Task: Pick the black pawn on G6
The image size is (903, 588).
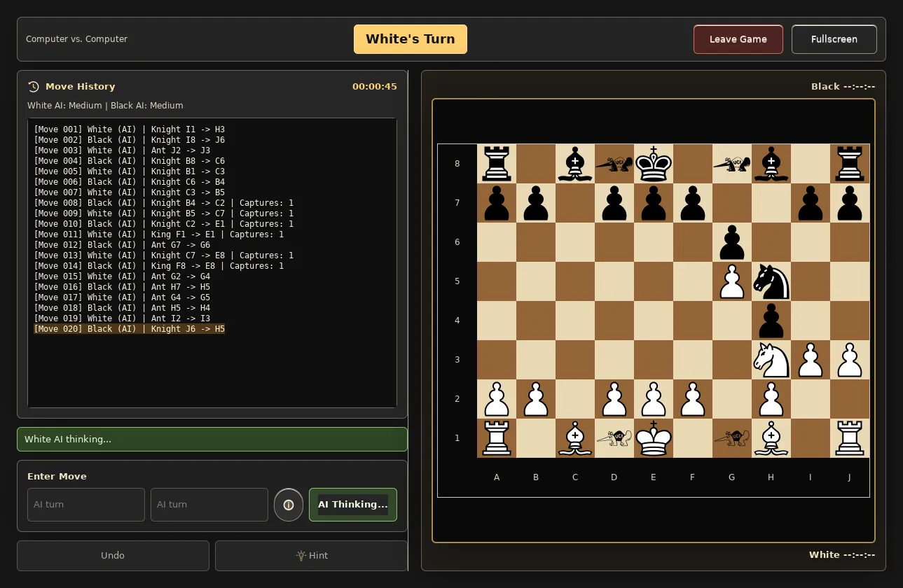Action: coord(732,242)
